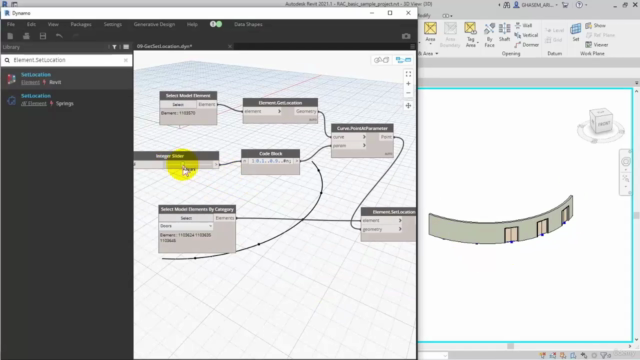Click Zoom to Fit in Dynamo canvas

pyautogui.click(x=408, y=74)
